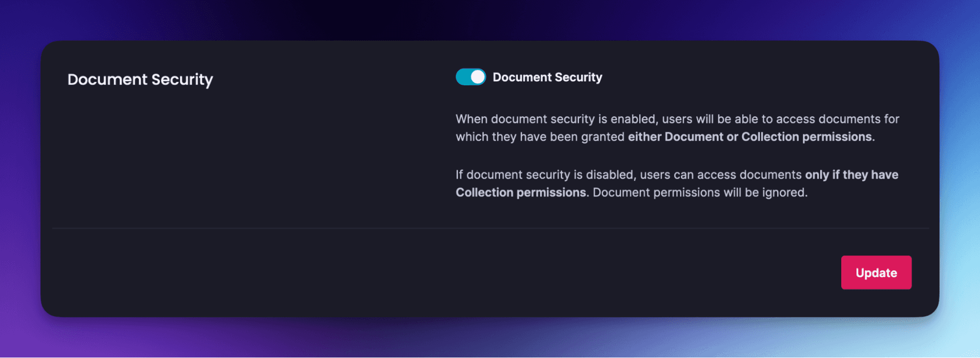The height and width of the screenshot is (358, 980).
Task: Click the Document Security label beside the switch
Action: pos(548,77)
